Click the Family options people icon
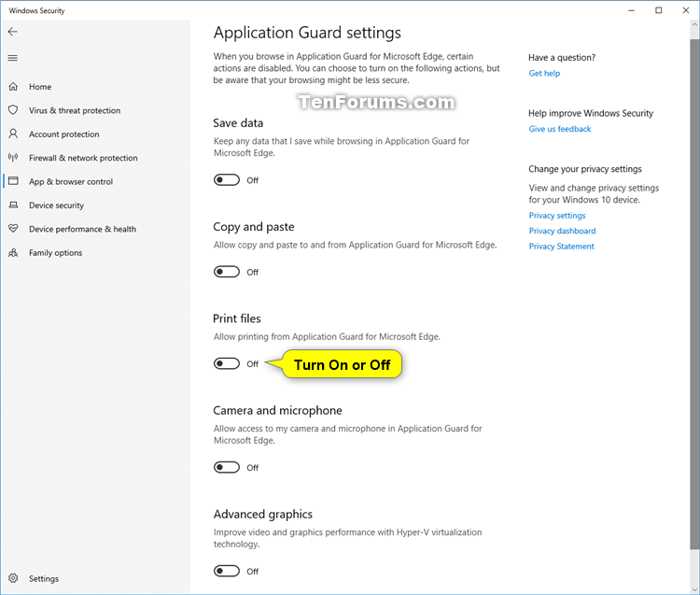This screenshot has width=700, height=595. point(13,252)
